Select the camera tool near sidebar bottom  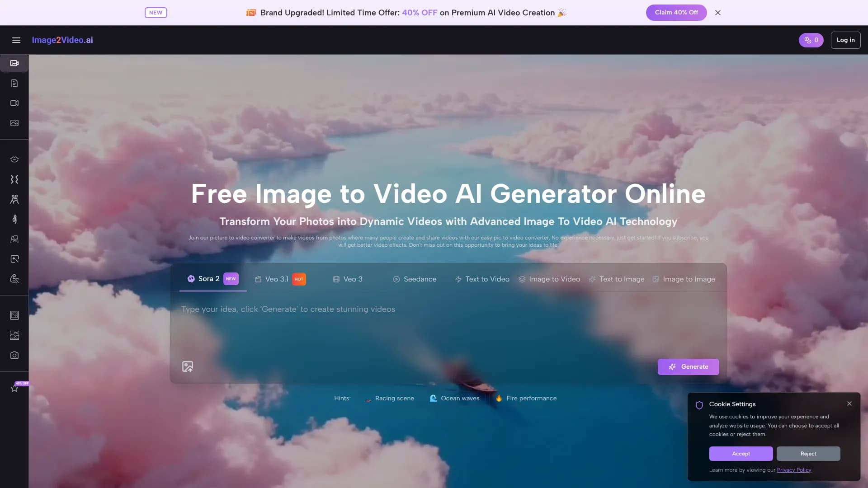[x=14, y=355]
